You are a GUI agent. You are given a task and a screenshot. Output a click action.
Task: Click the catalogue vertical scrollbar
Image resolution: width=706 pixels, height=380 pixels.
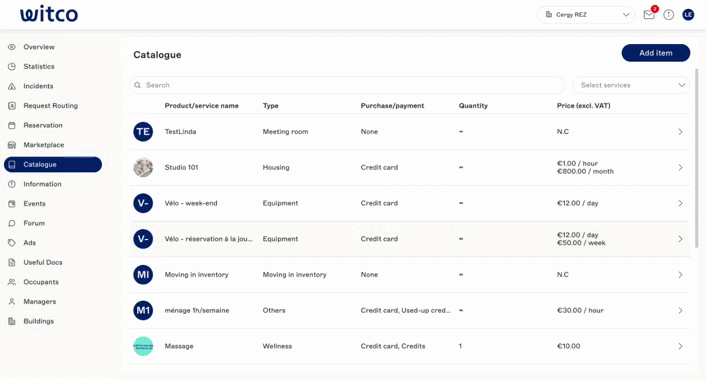(x=696, y=158)
